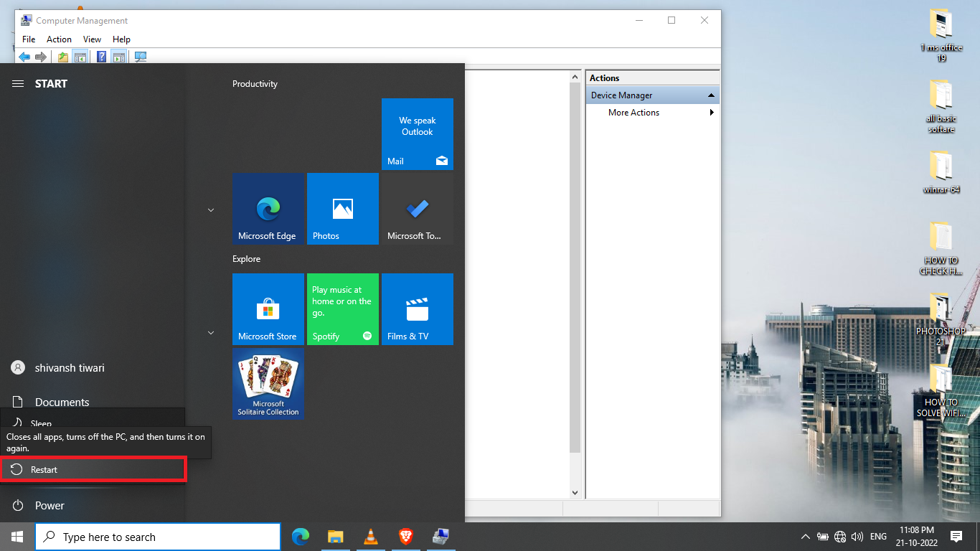Click the Forward arrow in Computer Management toolbar
Screen dimensions: 980x551
pos(41,57)
